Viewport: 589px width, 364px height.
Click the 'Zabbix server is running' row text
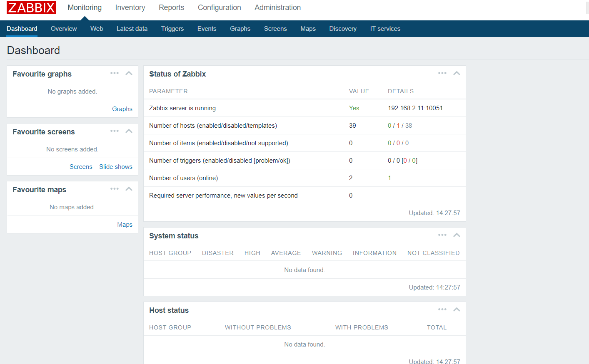(182, 108)
